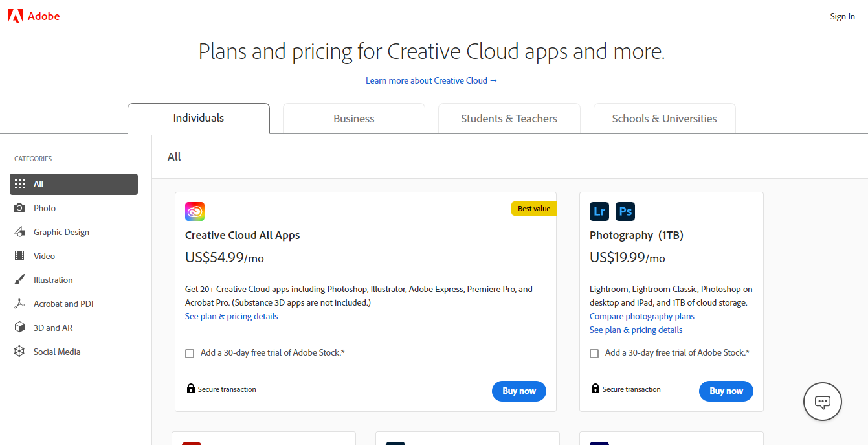Choose Acrobat and PDF category
The width and height of the screenshot is (868, 445).
tap(65, 304)
